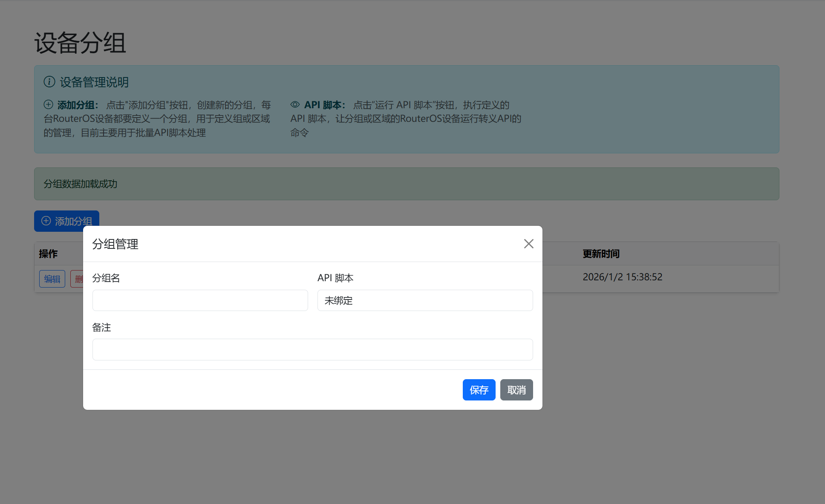Close the 分组管理 dialog with X icon

[x=528, y=244]
